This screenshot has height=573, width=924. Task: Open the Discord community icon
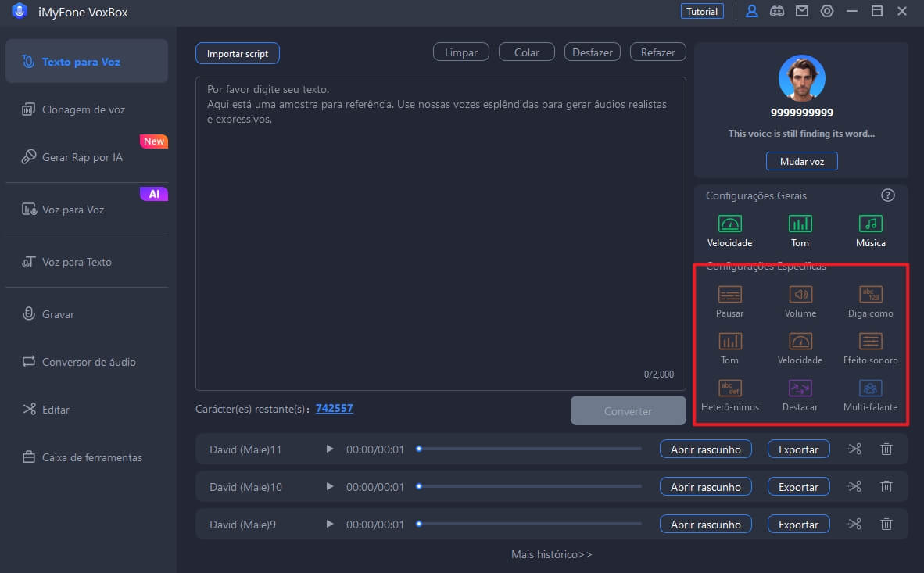pos(777,11)
